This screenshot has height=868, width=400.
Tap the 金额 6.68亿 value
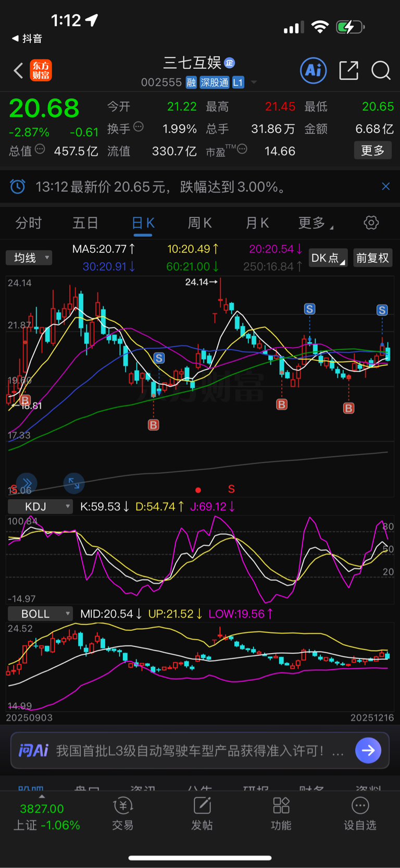pos(374,129)
